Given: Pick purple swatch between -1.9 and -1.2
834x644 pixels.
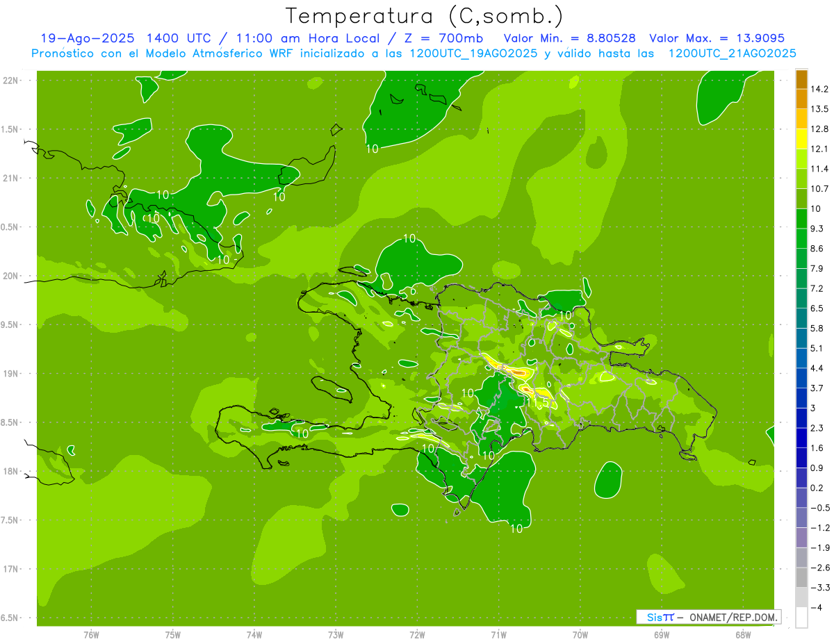Looking at the screenshot, I should tap(801, 538).
